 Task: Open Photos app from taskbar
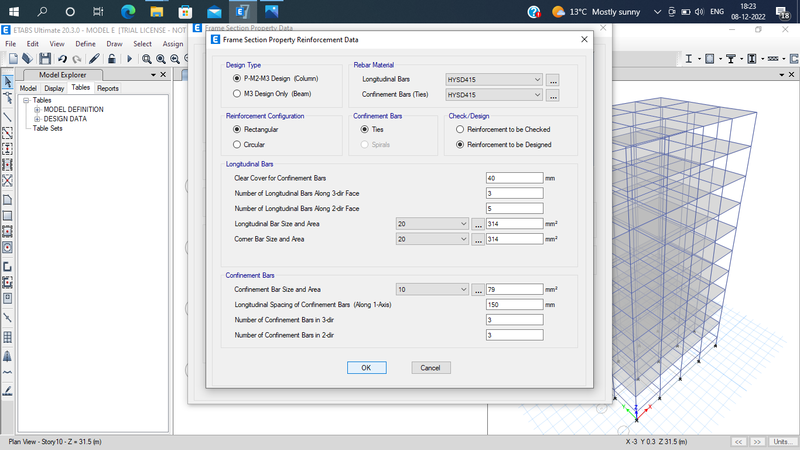click(x=271, y=11)
